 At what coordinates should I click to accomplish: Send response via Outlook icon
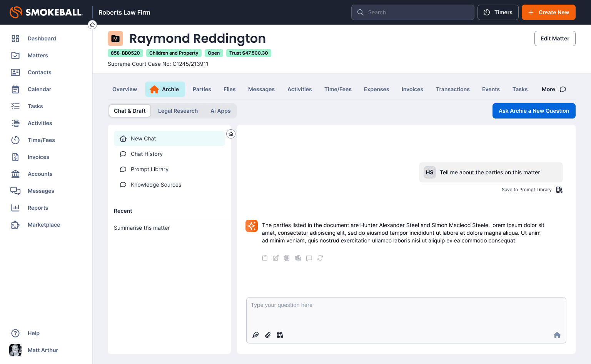(298, 258)
